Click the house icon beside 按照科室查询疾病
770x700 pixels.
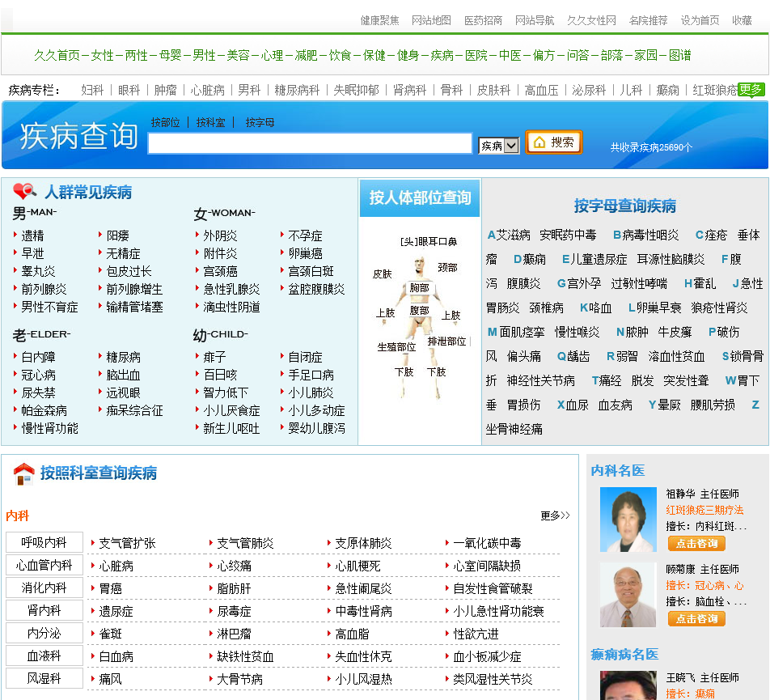click(23, 473)
